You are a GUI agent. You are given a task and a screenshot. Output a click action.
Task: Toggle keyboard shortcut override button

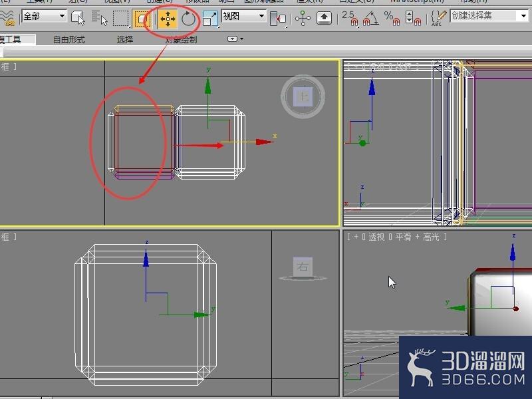(324, 18)
